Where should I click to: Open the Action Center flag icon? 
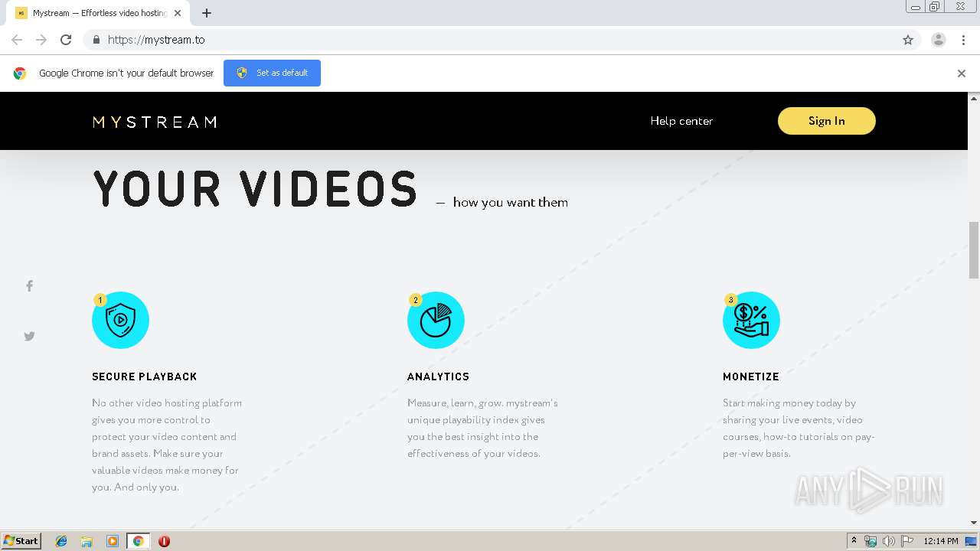coord(906,541)
